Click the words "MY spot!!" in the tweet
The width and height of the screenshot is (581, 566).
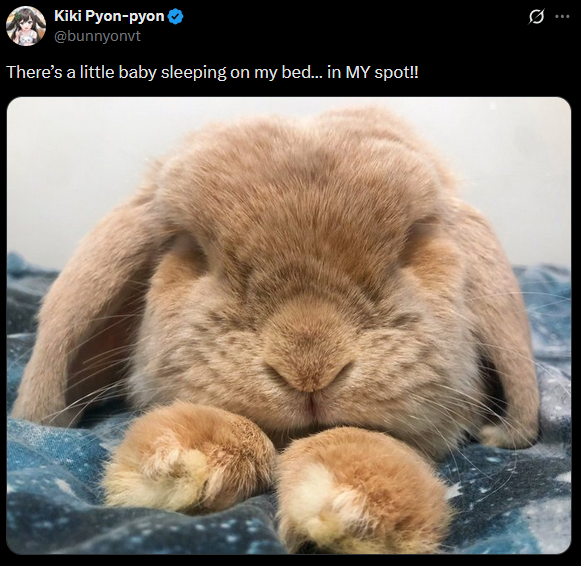(382, 72)
